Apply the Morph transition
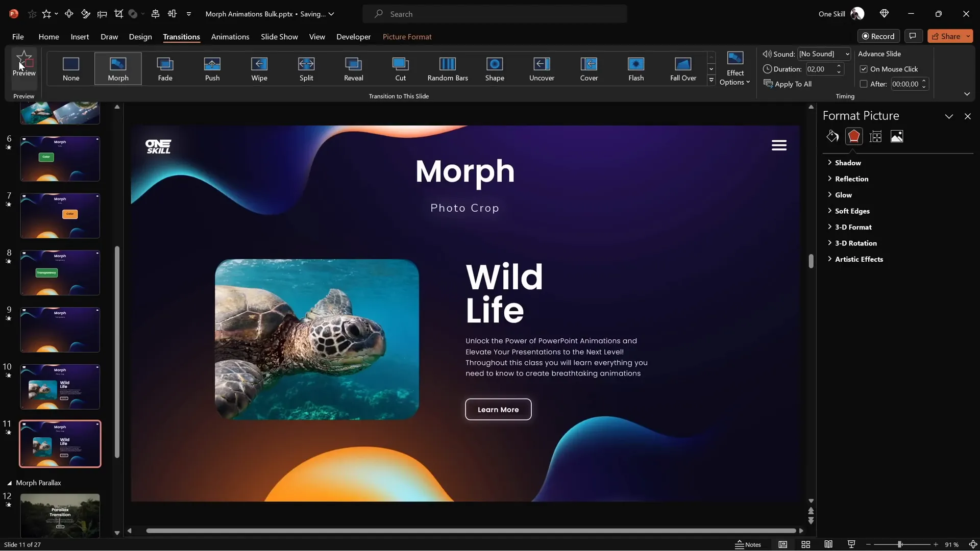The image size is (980, 551). (x=118, y=69)
